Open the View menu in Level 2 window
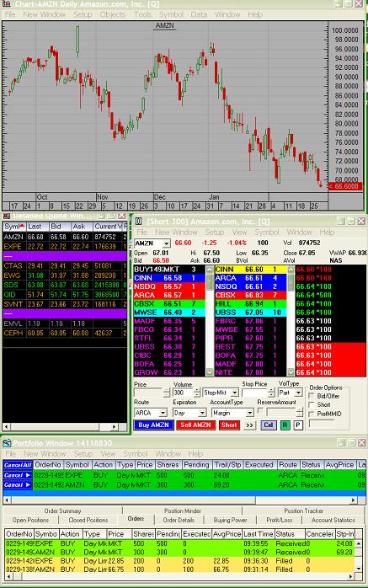The width and height of the screenshot is (368, 588). [239, 233]
